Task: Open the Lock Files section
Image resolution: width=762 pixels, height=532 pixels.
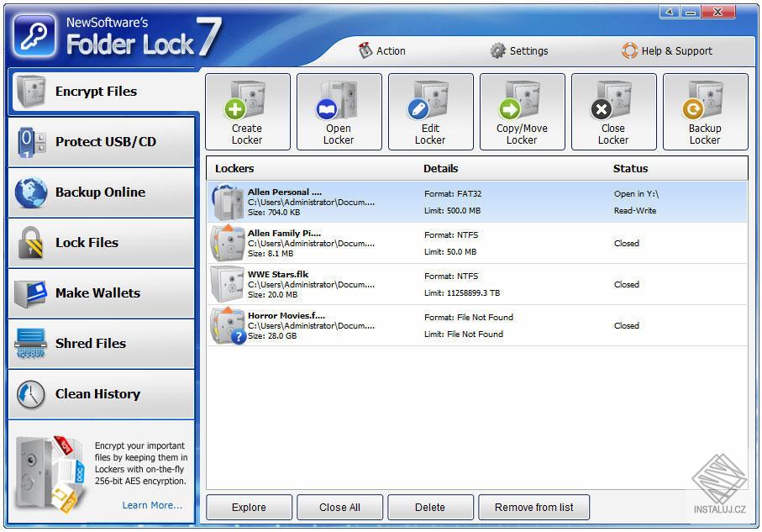Action: [x=100, y=243]
